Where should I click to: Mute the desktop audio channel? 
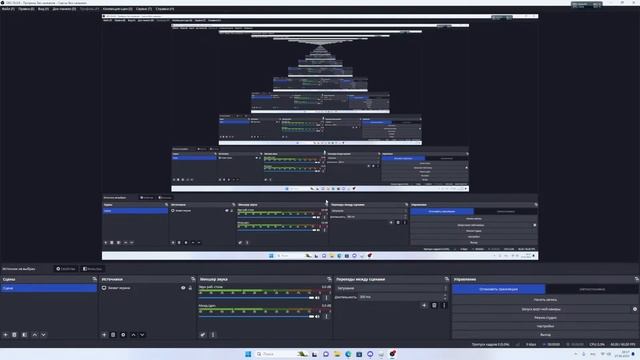318,298
